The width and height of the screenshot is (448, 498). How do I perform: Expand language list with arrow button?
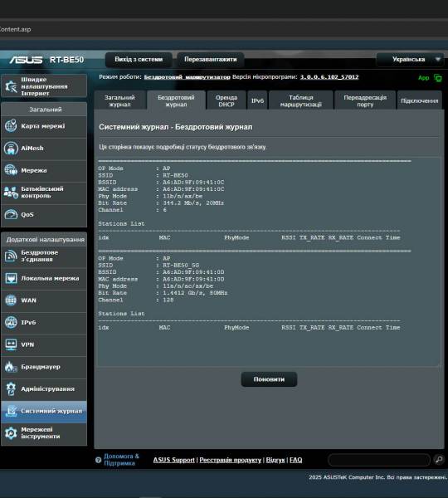click(438, 60)
